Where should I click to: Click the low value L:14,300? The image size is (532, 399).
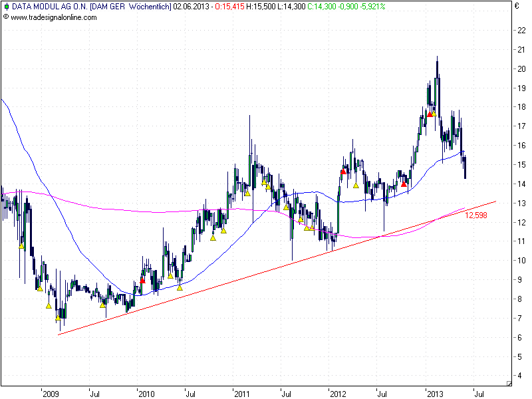291,7
